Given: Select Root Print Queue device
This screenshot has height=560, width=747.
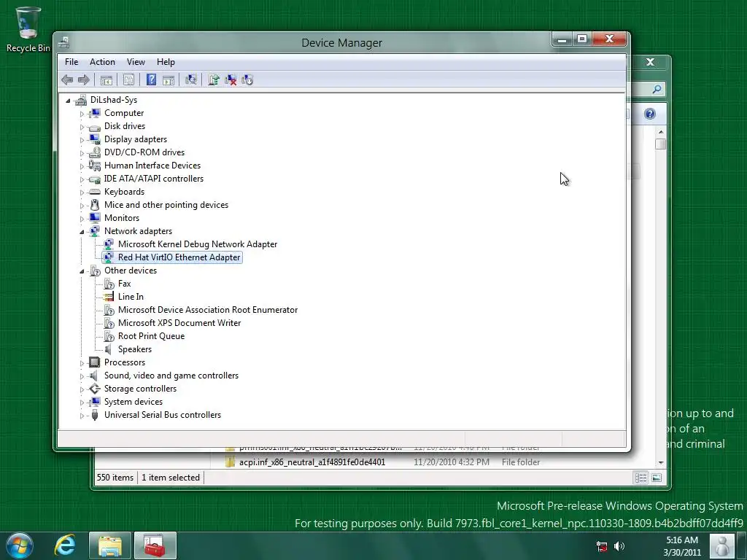Looking at the screenshot, I should pyautogui.click(x=152, y=336).
